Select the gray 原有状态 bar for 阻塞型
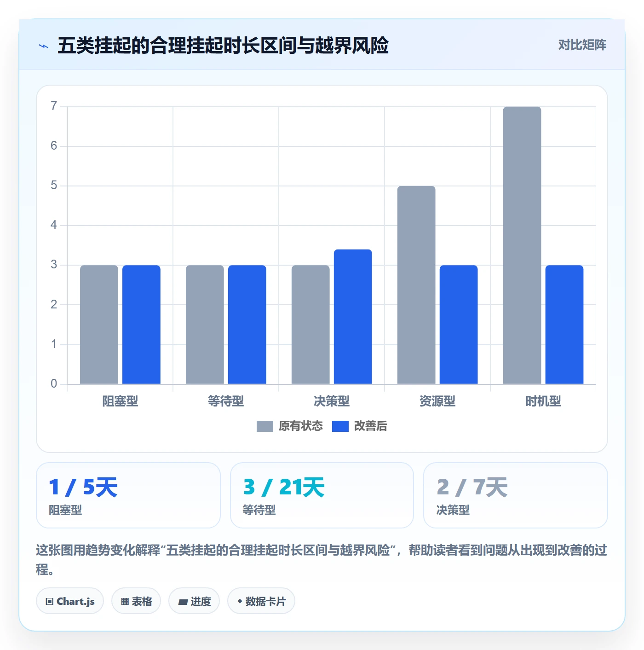Viewport: 644px width, 650px height. [99, 325]
